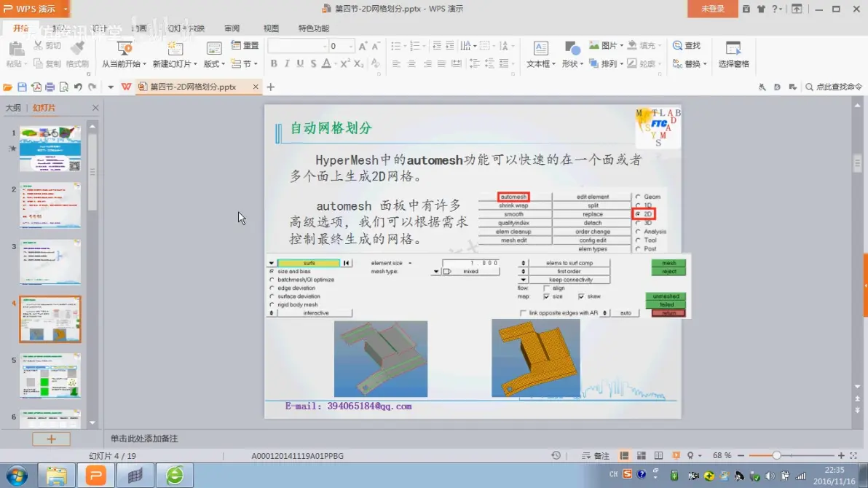Open a new document tab with plus
The width and height of the screenshot is (868, 488).
[x=271, y=87]
